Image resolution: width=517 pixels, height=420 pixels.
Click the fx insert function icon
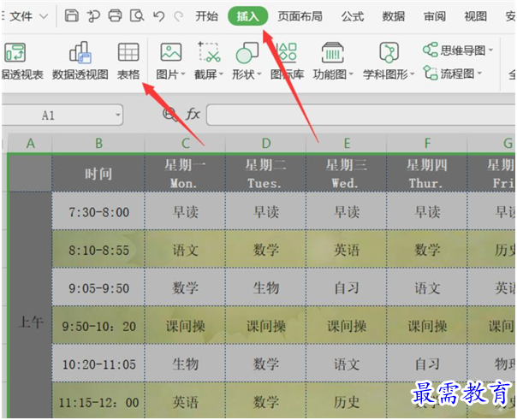point(193,115)
